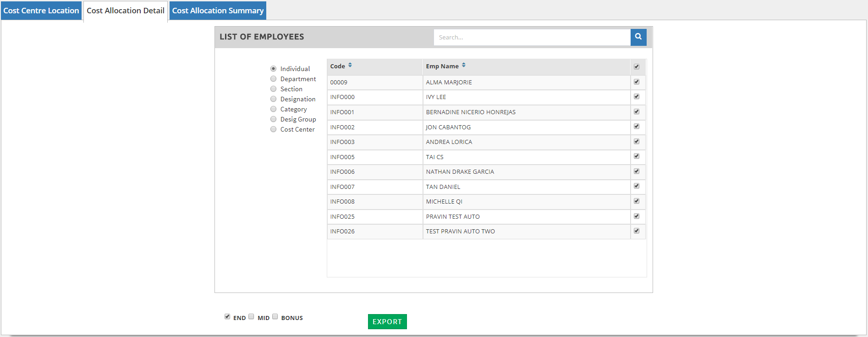Toggle the select-all checkbox in table header
Viewport: 868px width, 337px height.
[x=637, y=67]
